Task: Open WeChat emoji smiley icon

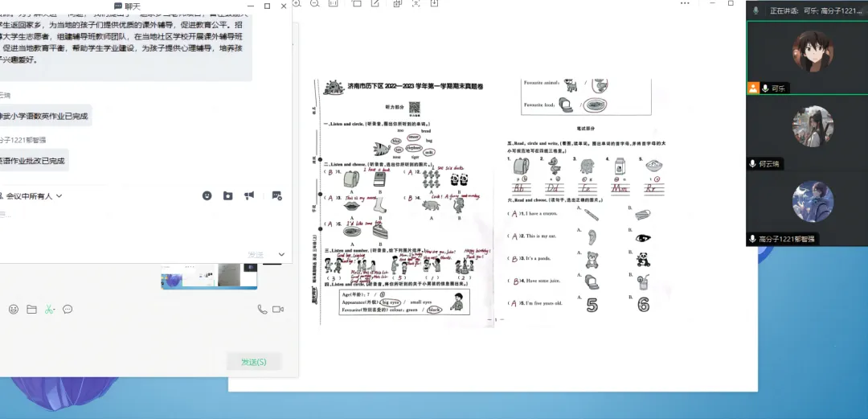Action: 14,310
